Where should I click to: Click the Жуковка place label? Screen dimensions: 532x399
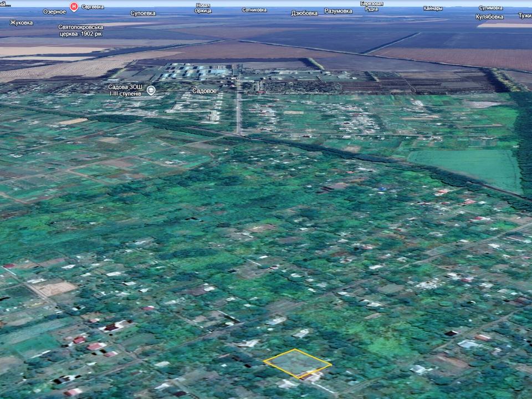21,23
